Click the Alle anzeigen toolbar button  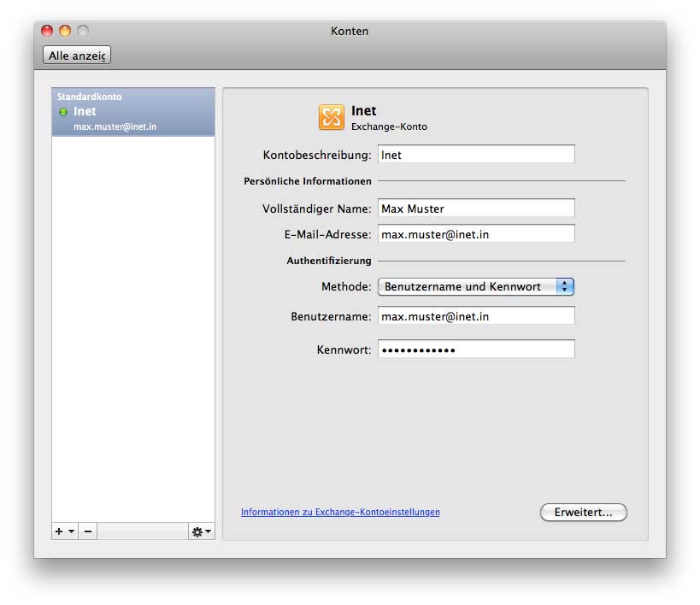pos(77,56)
